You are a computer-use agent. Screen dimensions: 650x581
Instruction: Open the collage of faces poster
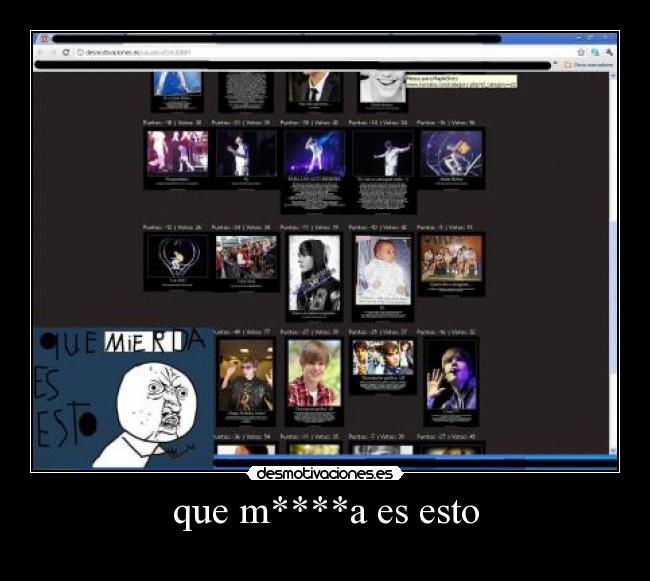pos(383,366)
